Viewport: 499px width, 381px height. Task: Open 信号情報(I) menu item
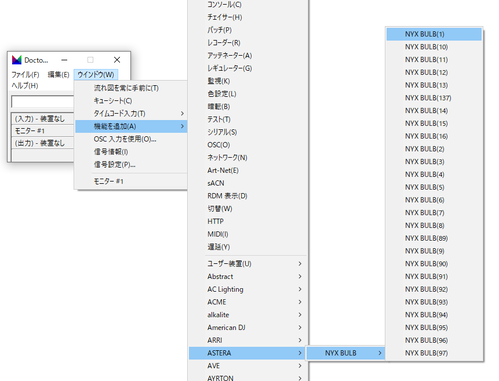pyautogui.click(x=131, y=152)
